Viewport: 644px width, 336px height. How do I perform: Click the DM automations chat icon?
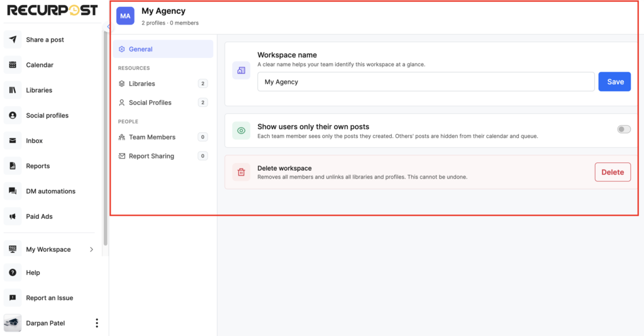(x=13, y=191)
